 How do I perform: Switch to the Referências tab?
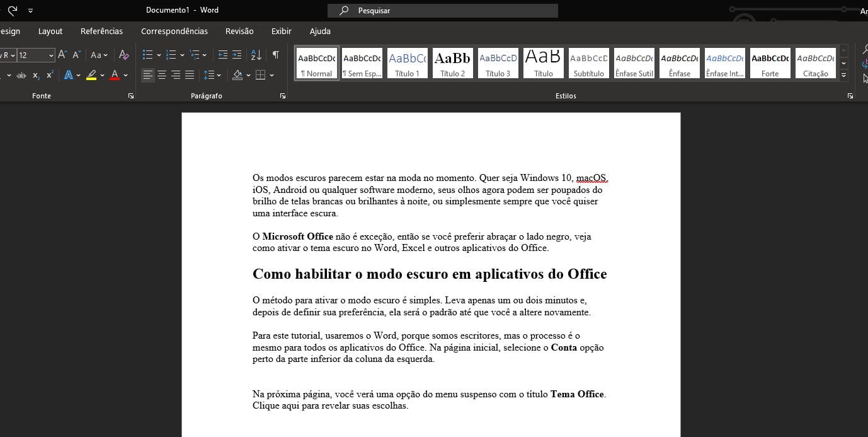pos(101,31)
